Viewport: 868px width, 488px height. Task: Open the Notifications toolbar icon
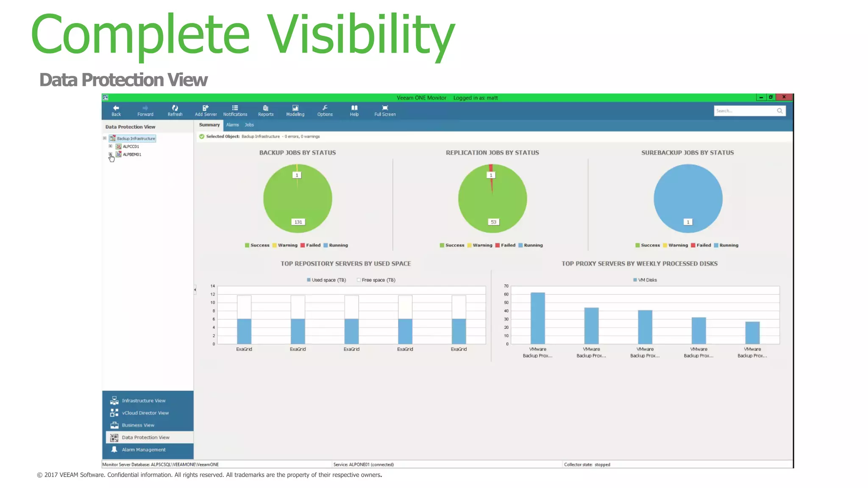(x=235, y=108)
